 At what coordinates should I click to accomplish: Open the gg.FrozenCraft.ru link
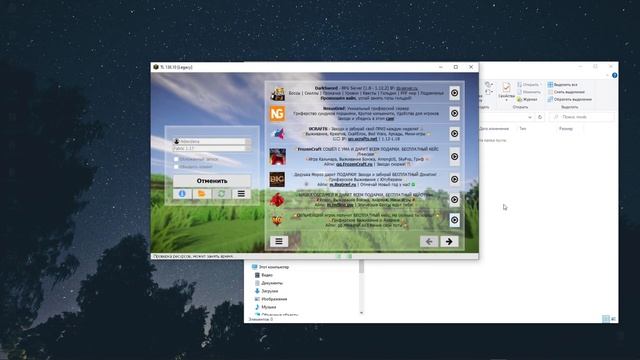(x=354, y=164)
